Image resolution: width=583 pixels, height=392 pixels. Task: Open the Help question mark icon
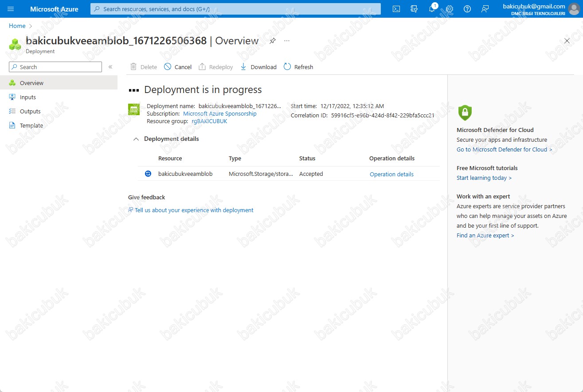point(467,9)
